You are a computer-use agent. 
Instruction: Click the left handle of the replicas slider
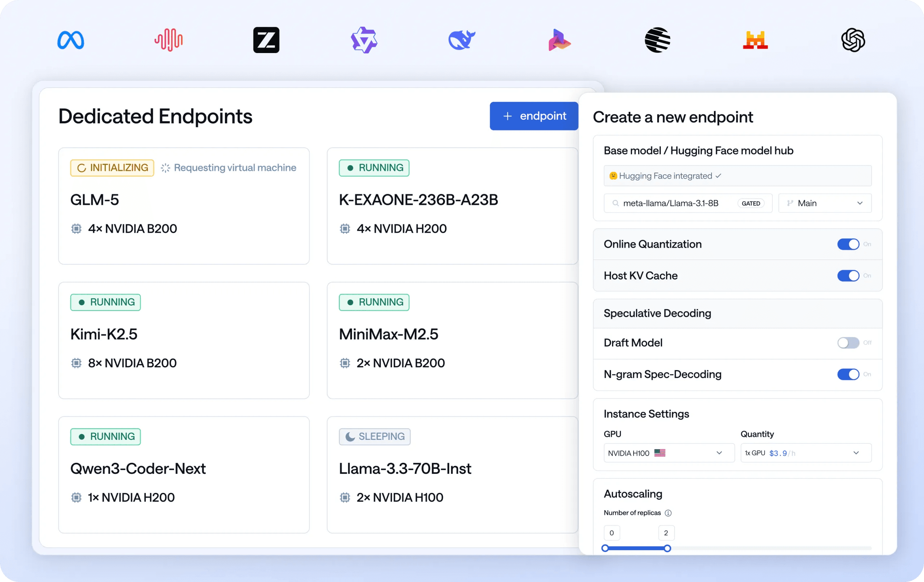point(605,548)
